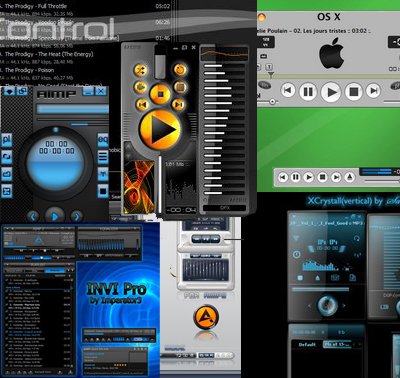Viewport: 400px width, 378px height.
Task: Toggle the blue repeat icon button
Action: point(7,157)
